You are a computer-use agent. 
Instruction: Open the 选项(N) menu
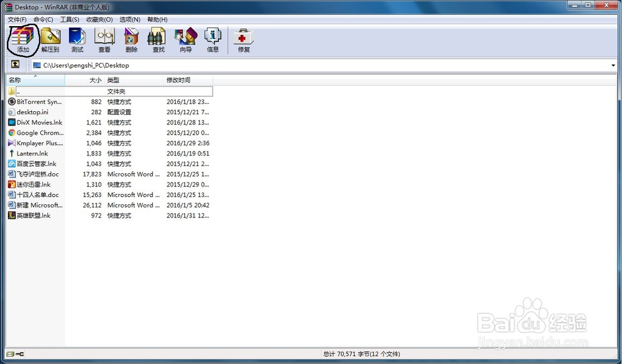pyautogui.click(x=130, y=19)
